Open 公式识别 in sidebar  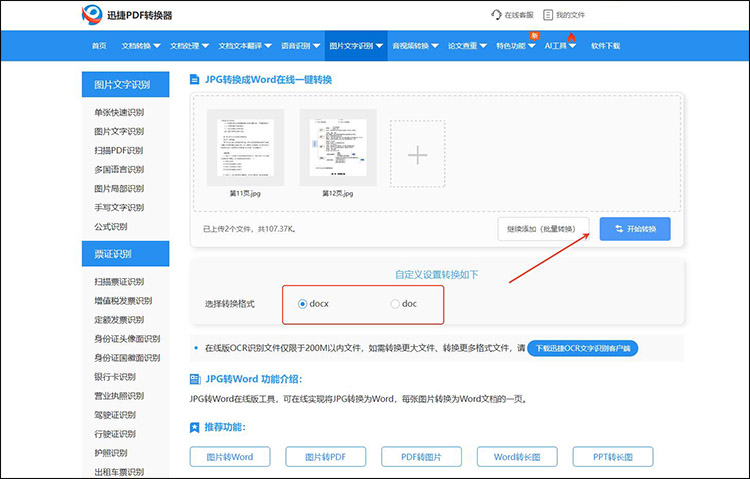point(110,227)
